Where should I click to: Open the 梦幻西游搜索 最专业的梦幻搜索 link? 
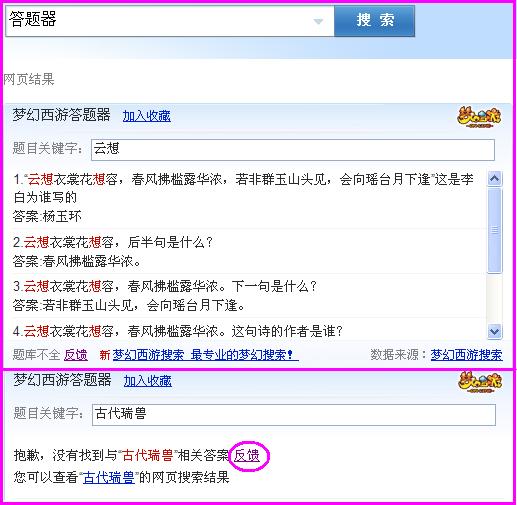pyautogui.click(x=205, y=355)
